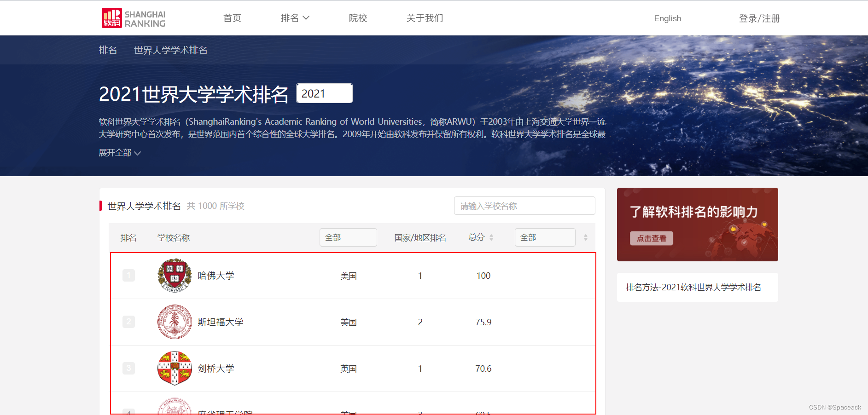Viewport: 868px width, 415px height.
Task: Click 登录/注册 to sign in
Action: tap(759, 18)
